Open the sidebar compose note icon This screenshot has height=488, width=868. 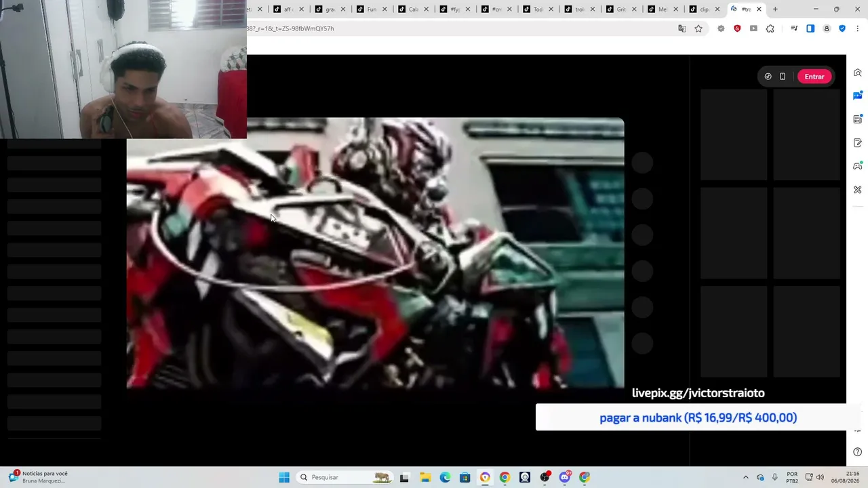(858, 143)
